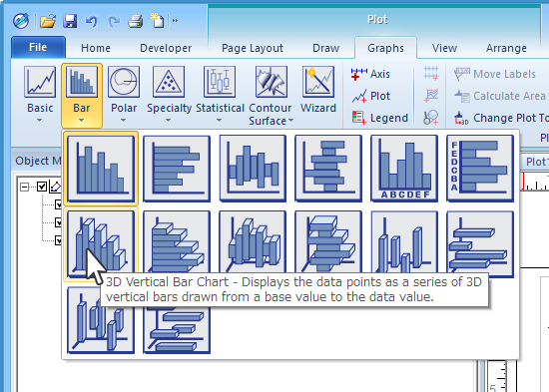Pick the vertical floating bar chart icon

coord(253,169)
